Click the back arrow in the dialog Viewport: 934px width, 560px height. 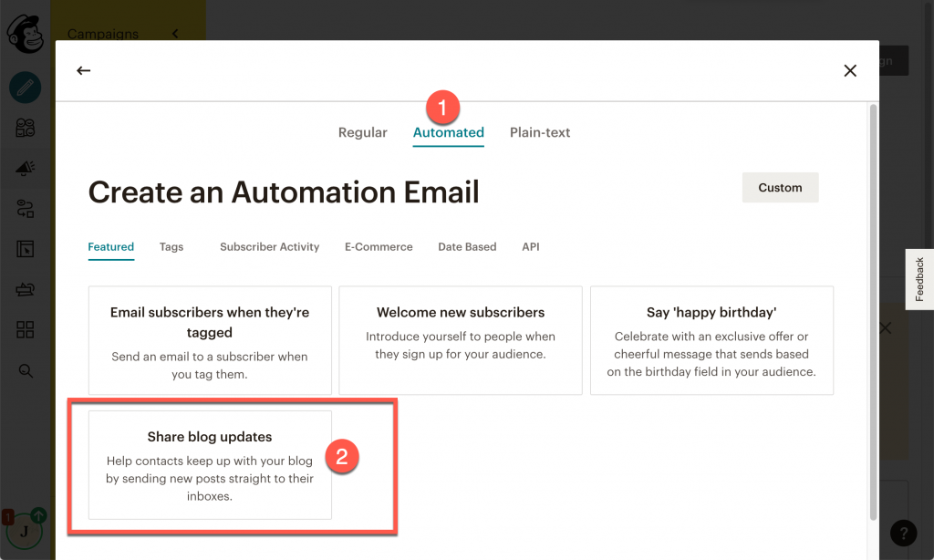point(83,69)
